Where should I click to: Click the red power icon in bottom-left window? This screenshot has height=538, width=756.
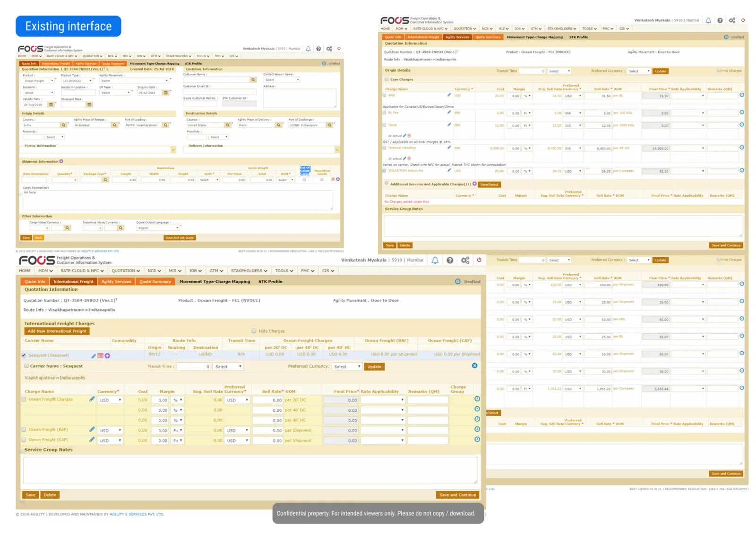coord(479,260)
